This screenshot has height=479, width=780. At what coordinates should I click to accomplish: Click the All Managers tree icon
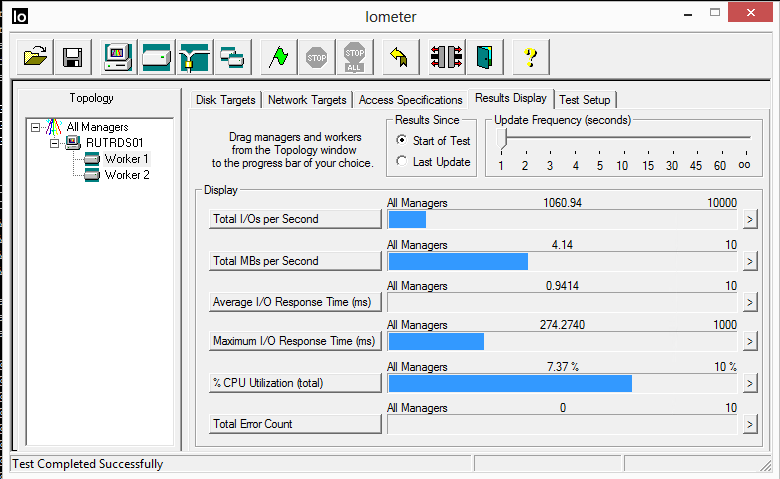pyautogui.click(x=54, y=127)
